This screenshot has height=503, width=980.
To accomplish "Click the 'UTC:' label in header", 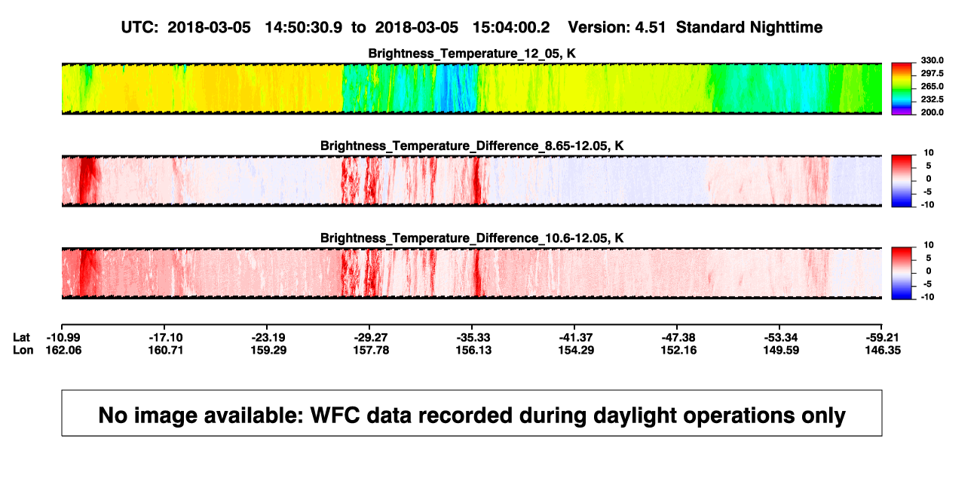I will point(139,27).
